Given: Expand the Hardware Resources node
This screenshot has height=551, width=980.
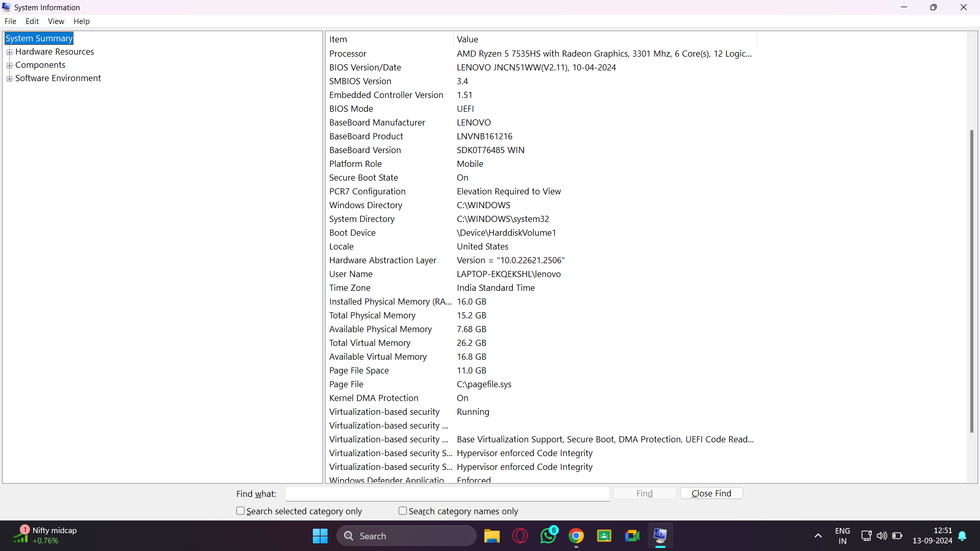Looking at the screenshot, I should tap(9, 52).
